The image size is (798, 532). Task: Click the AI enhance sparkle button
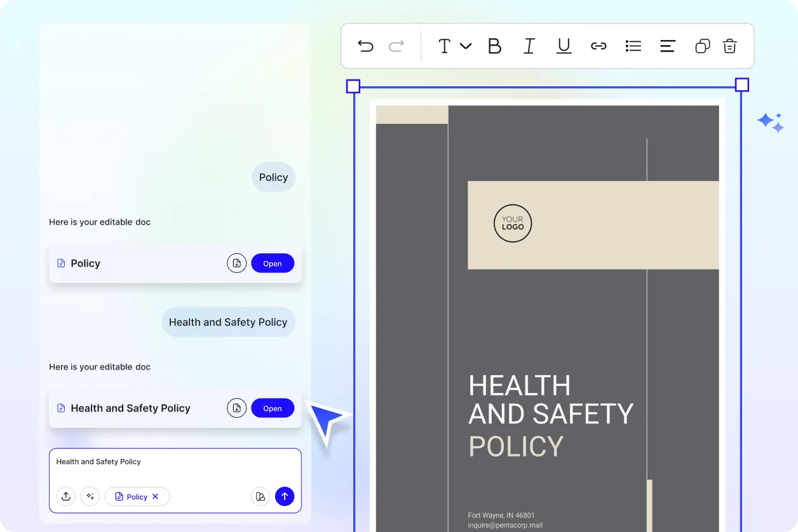90,496
